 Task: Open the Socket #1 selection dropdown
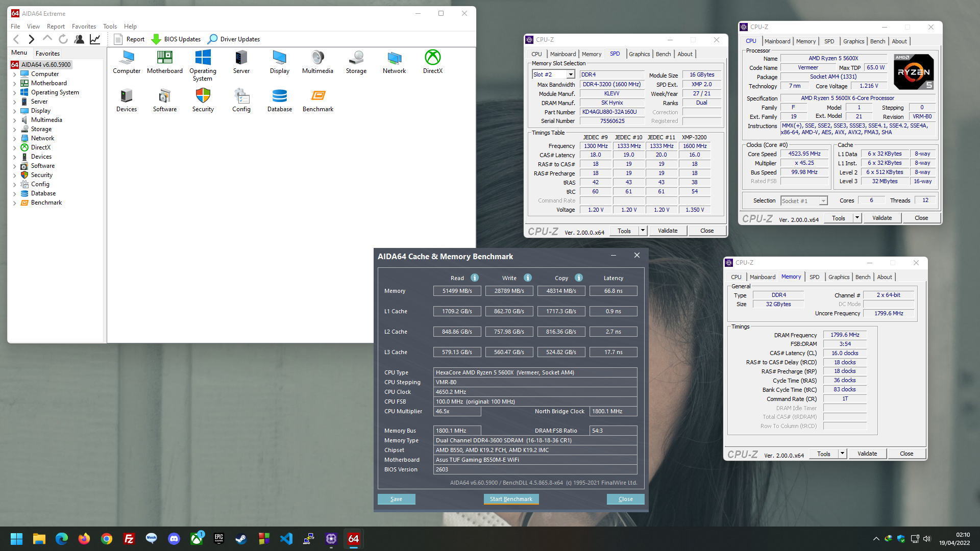823,201
